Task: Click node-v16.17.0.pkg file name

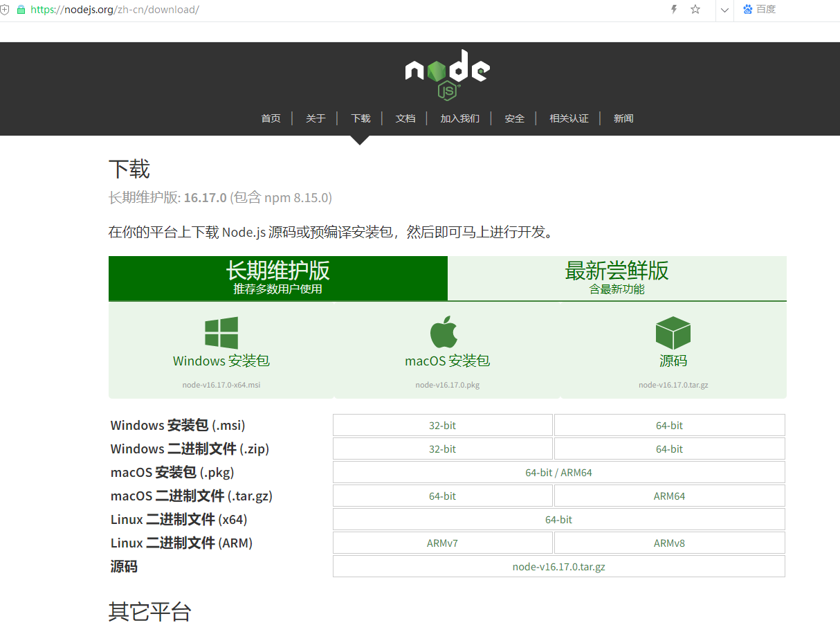Action: pos(448,385)
